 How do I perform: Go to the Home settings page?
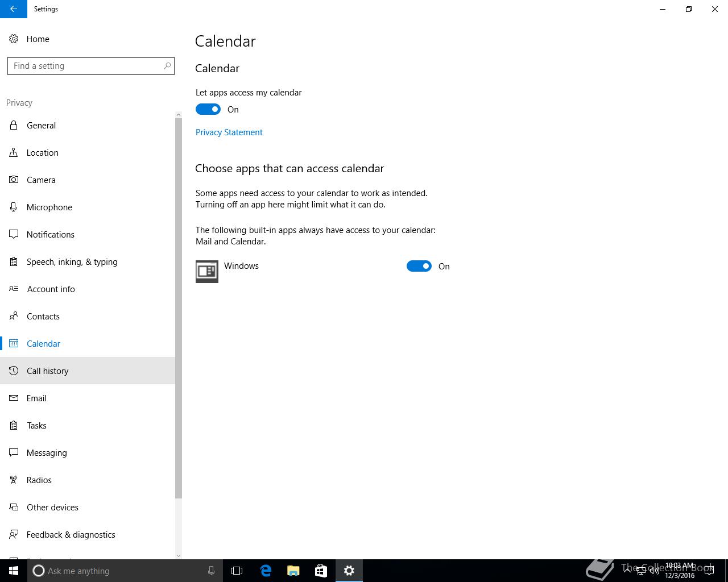click(88, 39)
